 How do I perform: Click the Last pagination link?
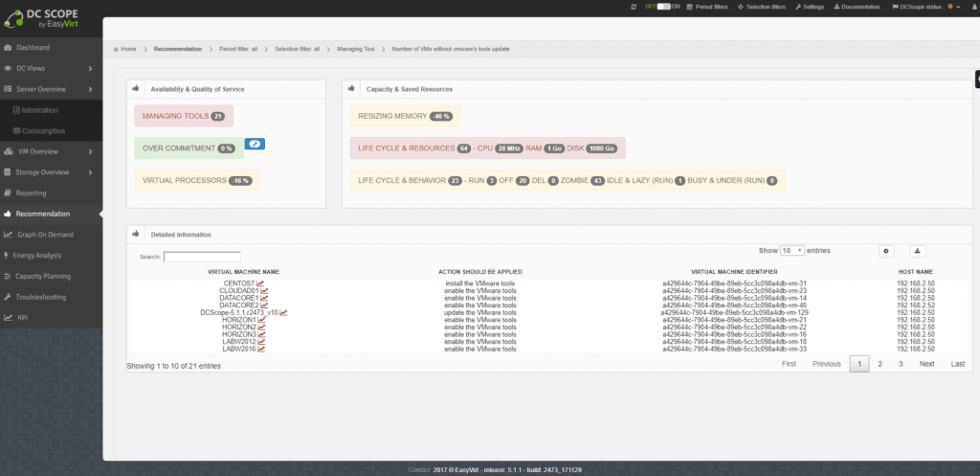(x=958, y=364)
